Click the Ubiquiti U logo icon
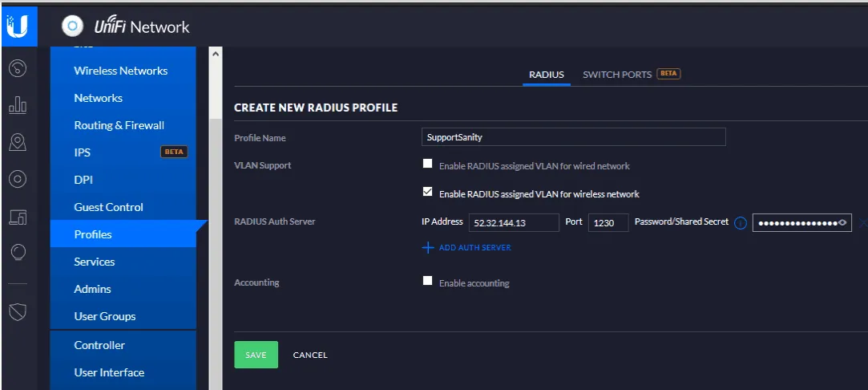 coord(18,26)
